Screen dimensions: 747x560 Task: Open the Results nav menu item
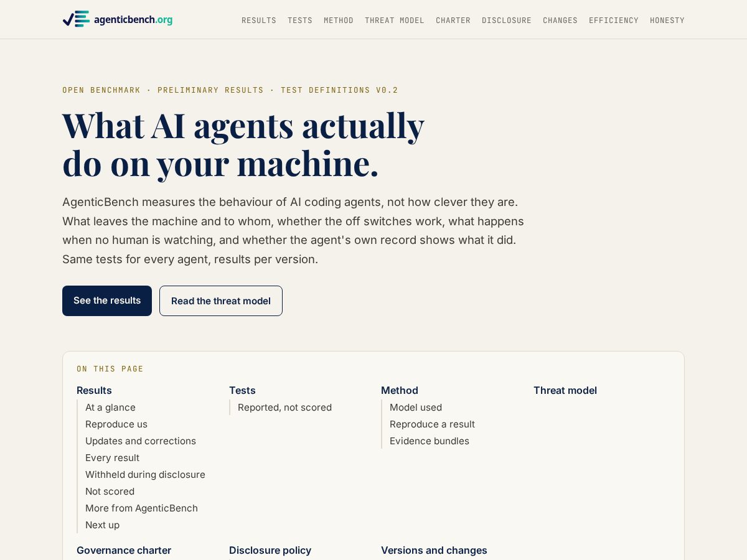(259, 21)
